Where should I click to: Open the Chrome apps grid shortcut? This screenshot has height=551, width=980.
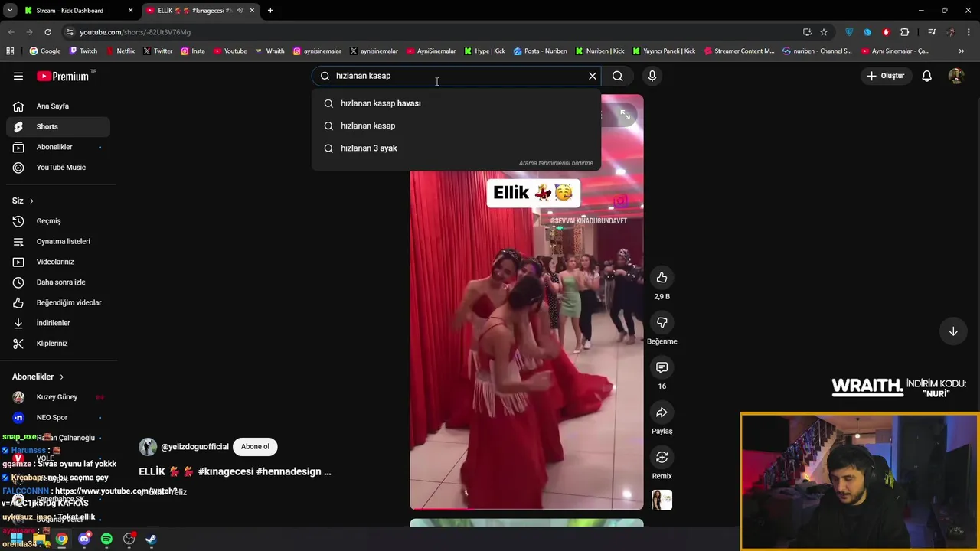click(x=10, y=51)
